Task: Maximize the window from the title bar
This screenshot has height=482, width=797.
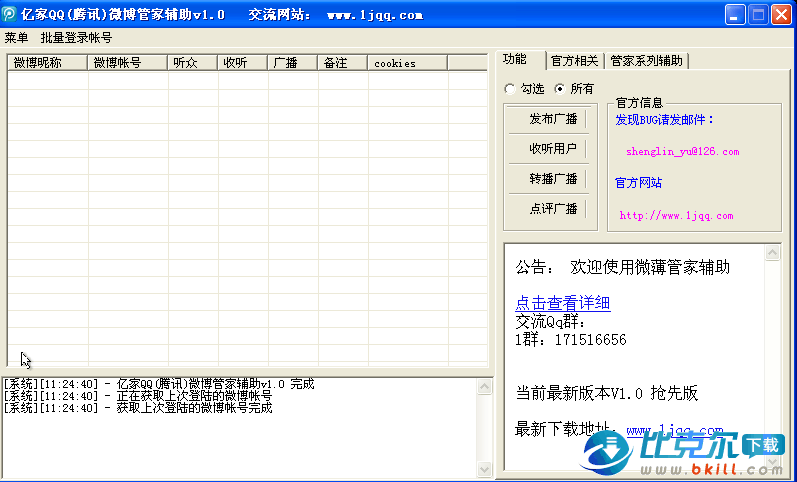Action: (758, 15)
